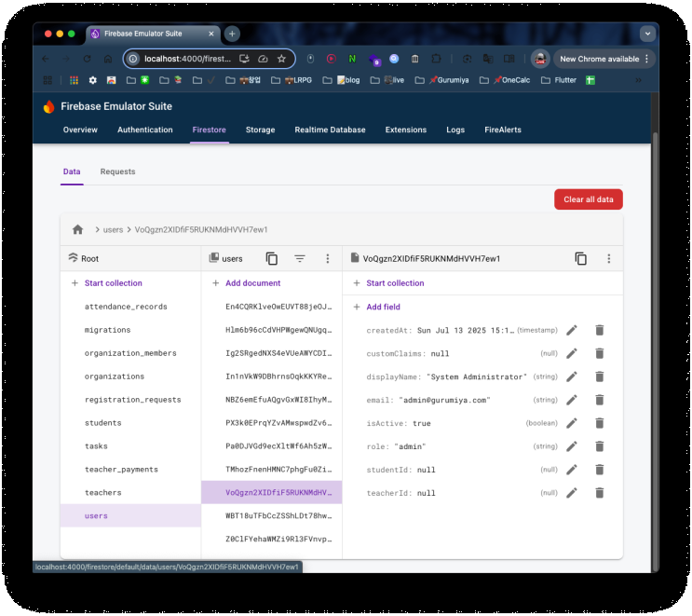The height and width of the screenshot is (616, 692).
Task: Start a collection under Root
Action: [113, 283]
